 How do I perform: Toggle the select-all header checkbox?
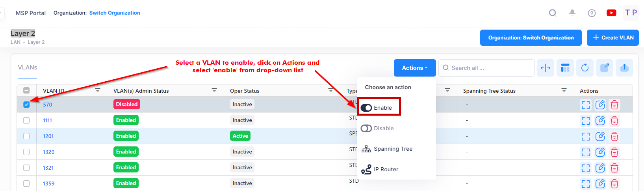(x=26, y=90)
